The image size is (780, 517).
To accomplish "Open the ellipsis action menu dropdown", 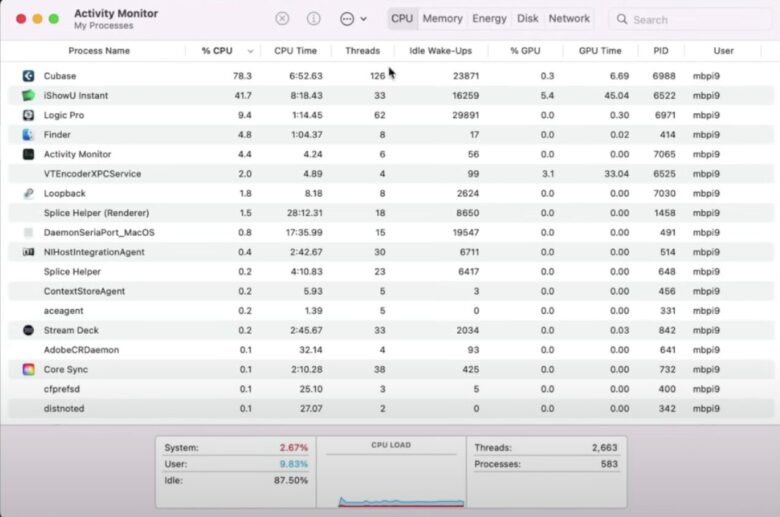I will tap(352, 19).
